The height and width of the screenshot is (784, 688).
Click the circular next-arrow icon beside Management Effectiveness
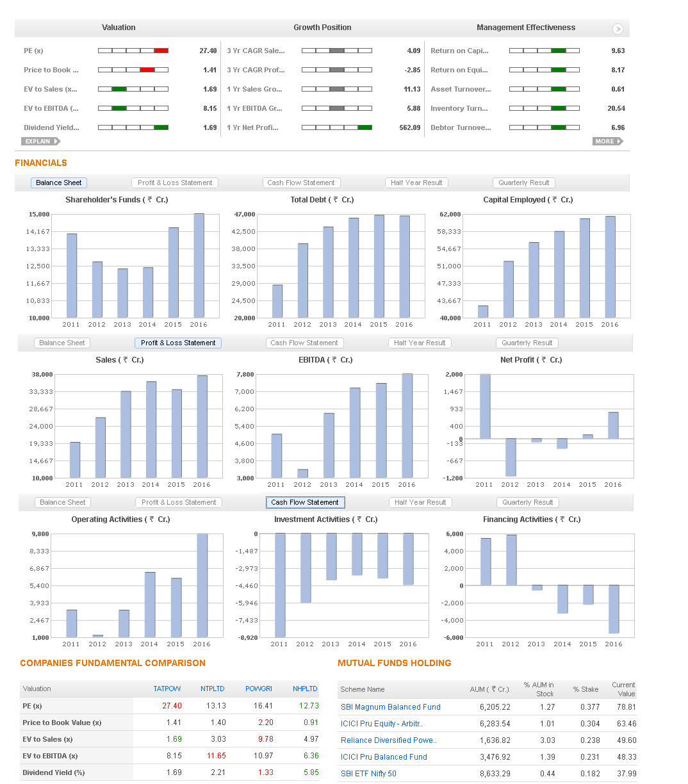618,29
